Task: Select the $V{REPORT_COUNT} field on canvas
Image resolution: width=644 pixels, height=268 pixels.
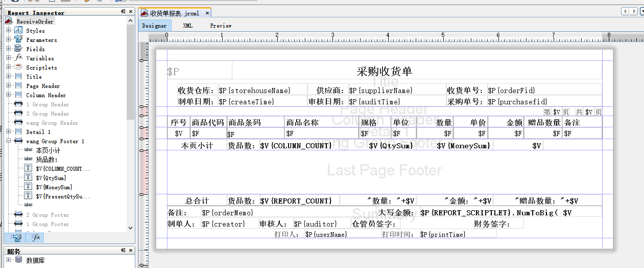Action: point(299,200)
